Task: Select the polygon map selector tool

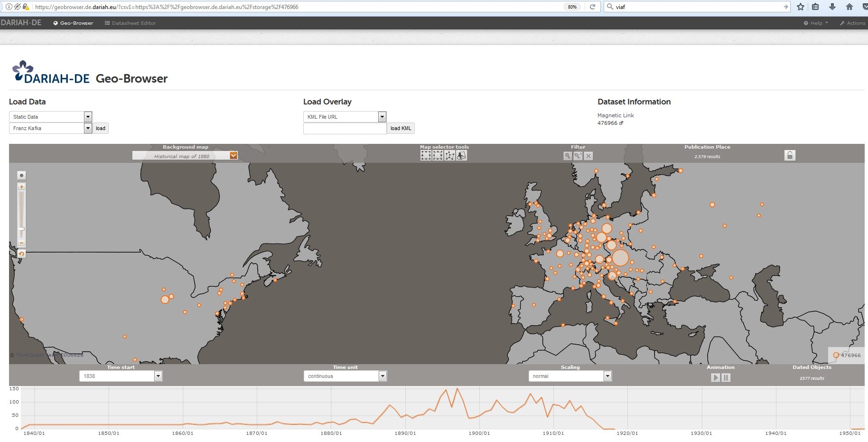Action: [x=449, y=156]
